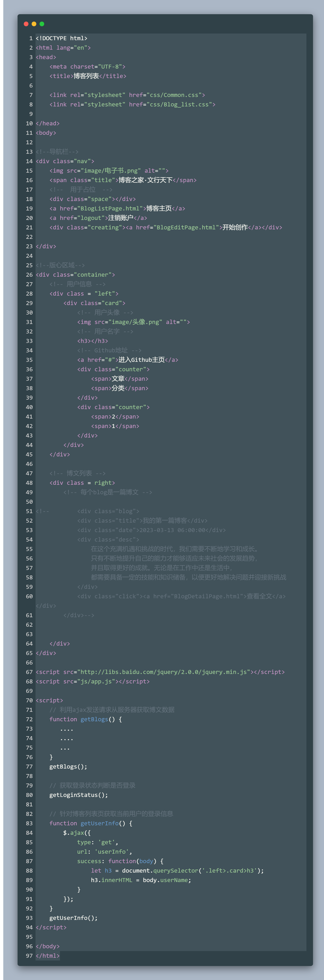Click the 查看全文 link text

tap(259, 597)
